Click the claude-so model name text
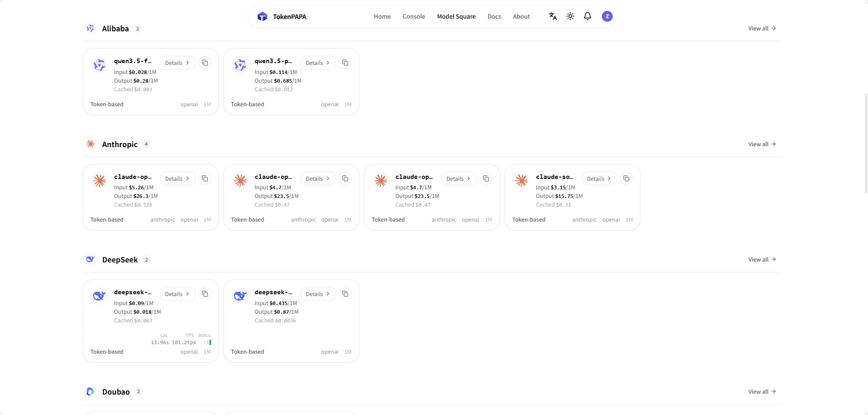Image resolution: width=868 pixels, height=415 pixels. click(x=555, y=177)
